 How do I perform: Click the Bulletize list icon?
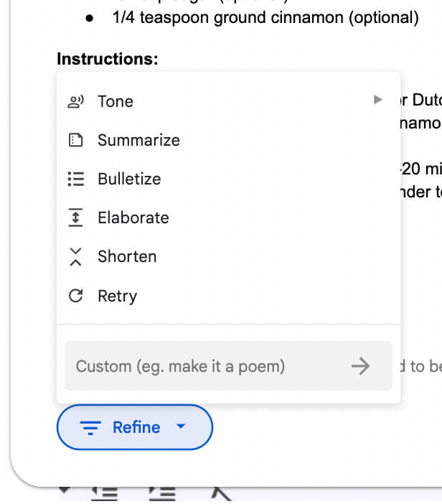(75, 179)
